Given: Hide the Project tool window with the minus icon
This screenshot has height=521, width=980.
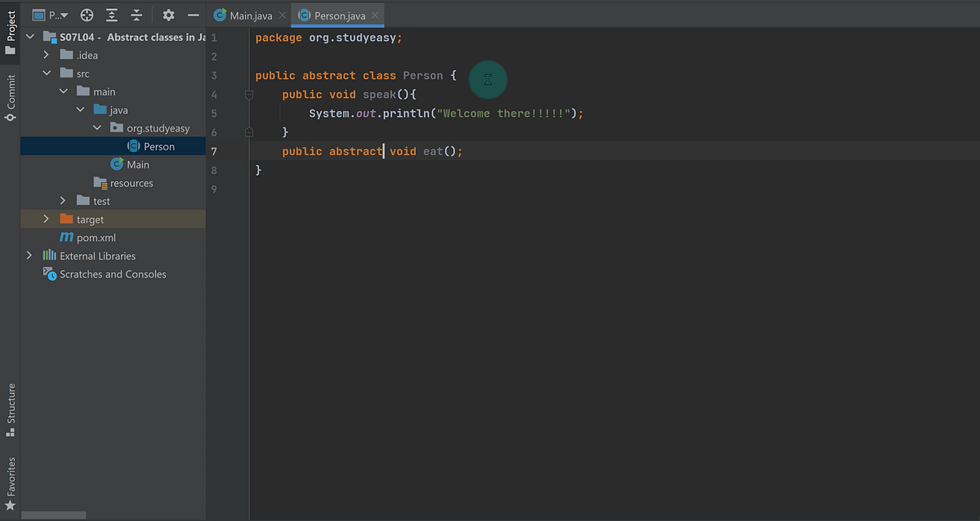Looking at the screenshot, I should 193,14.
